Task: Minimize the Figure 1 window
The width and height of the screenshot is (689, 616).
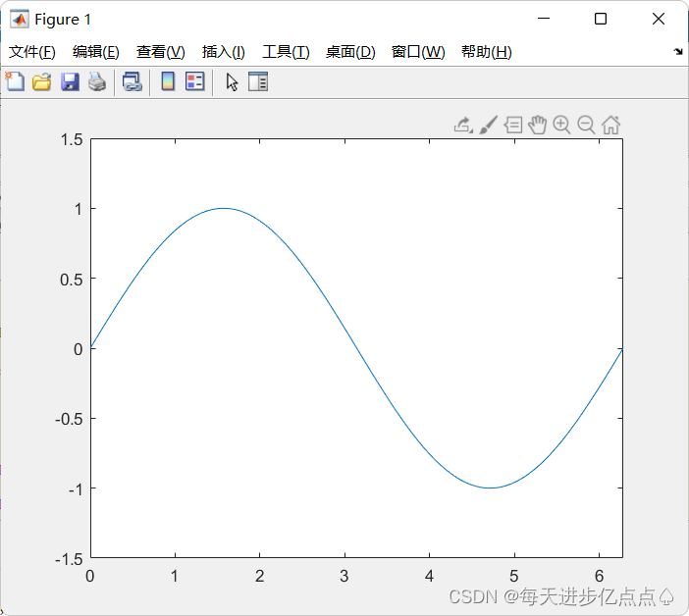Action: [544, 19]
